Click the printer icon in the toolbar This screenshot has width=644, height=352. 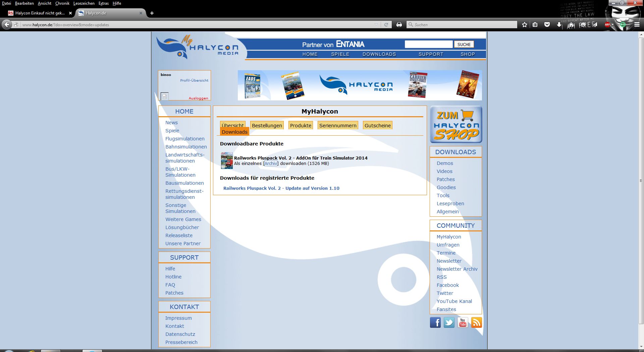399,25
